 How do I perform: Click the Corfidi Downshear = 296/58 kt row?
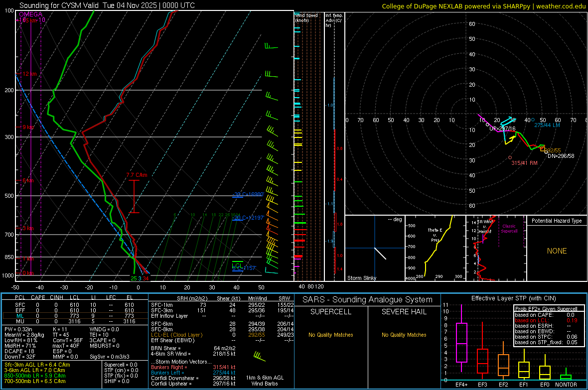193,378
